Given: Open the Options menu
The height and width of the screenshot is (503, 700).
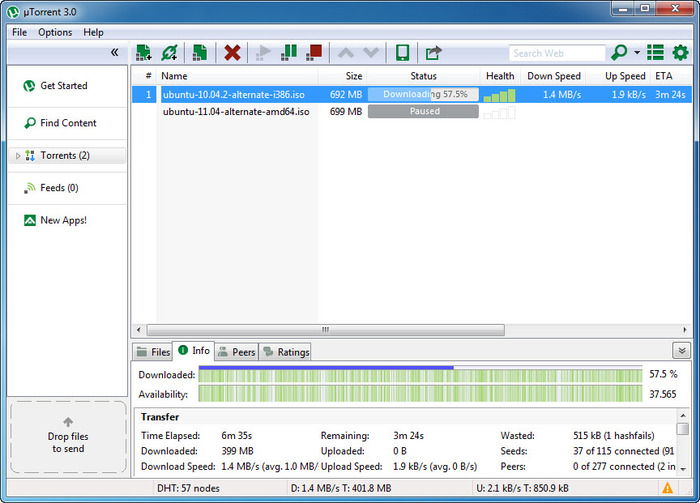Looking at the screenshot, I should coord(55,32).
